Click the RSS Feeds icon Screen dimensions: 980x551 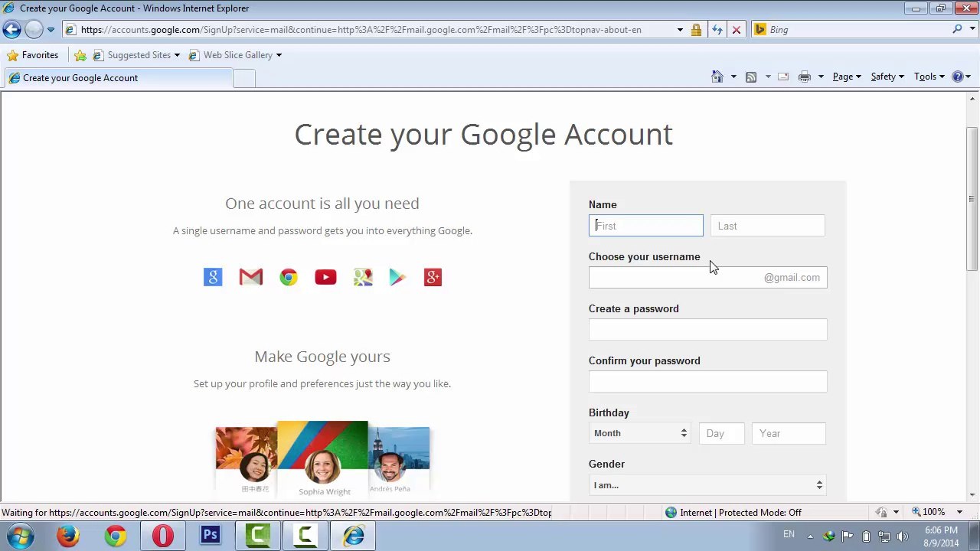point(751,77)
